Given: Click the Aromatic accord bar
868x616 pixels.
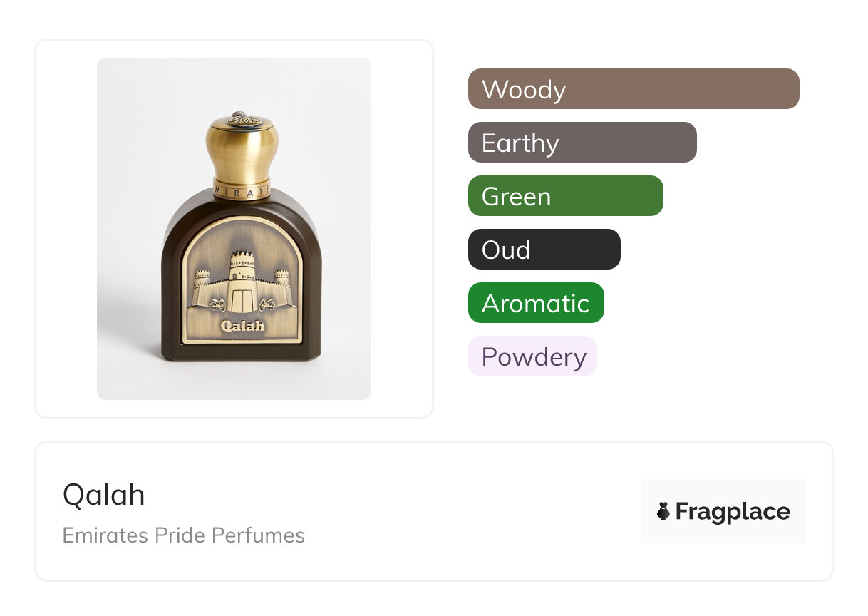Looking at the screenshot, I should (535, 303).
